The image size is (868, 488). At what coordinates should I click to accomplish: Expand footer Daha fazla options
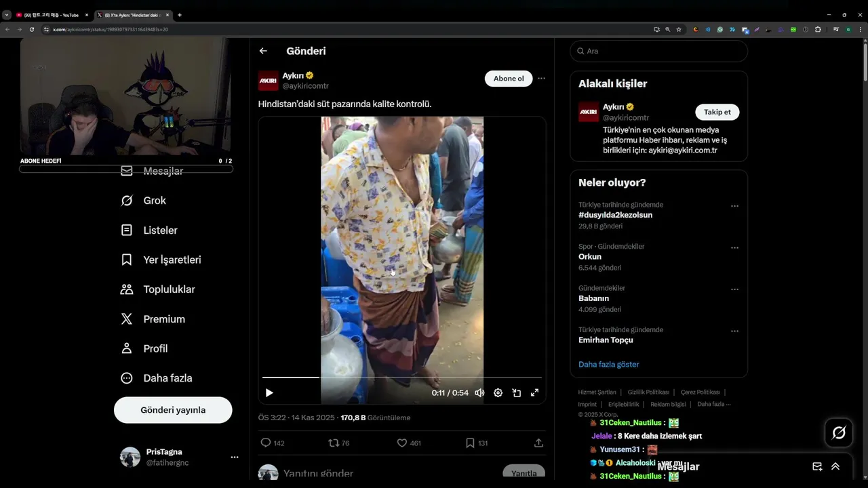713,405
